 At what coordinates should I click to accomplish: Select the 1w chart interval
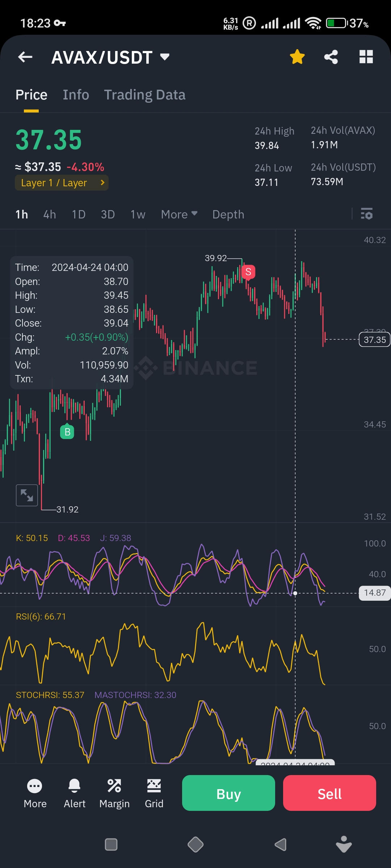pyautogui.click(x=138, y=214)
